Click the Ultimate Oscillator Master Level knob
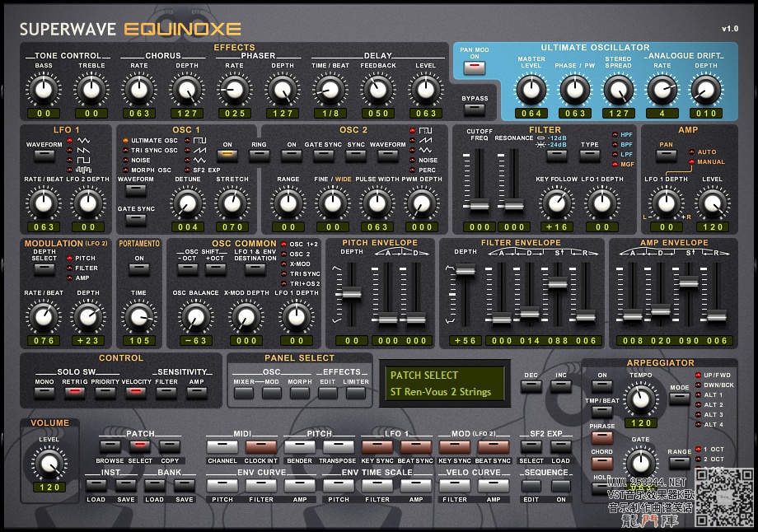This screenshot has height=532, width=758. pos(531,90)
